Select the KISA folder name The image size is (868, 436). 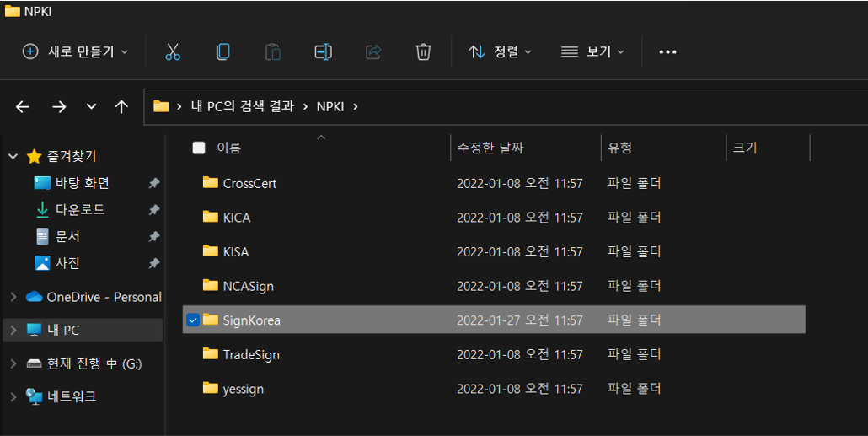coord(236,252)
